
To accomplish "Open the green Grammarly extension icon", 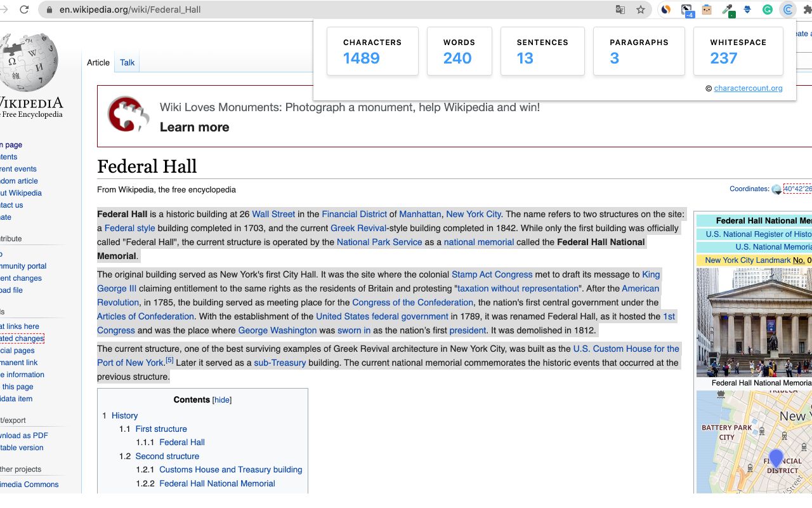I will [x=768, y=10].
